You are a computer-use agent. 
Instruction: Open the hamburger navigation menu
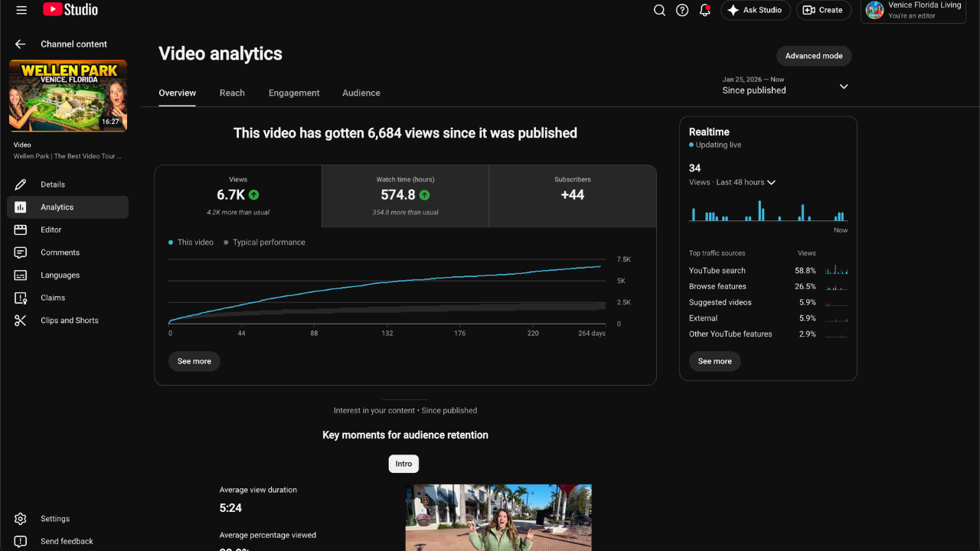[21, 10]
